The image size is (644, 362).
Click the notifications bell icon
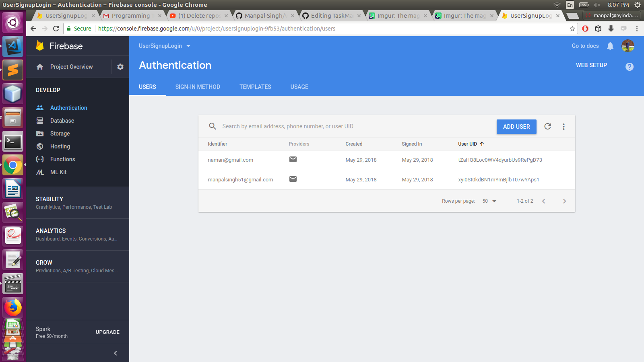pos(610,46)
